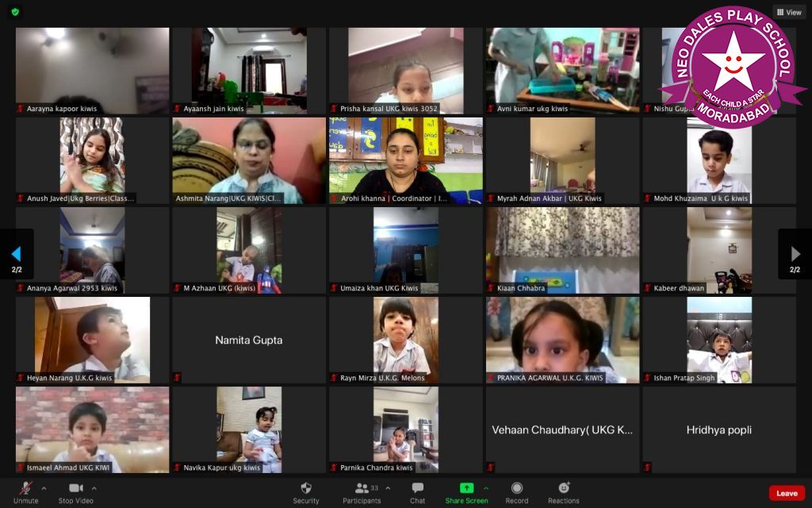The width and height of the screenshot is (812, 508).
Task: Open video options arrow next to Stop Video
Action: point(94,488)
